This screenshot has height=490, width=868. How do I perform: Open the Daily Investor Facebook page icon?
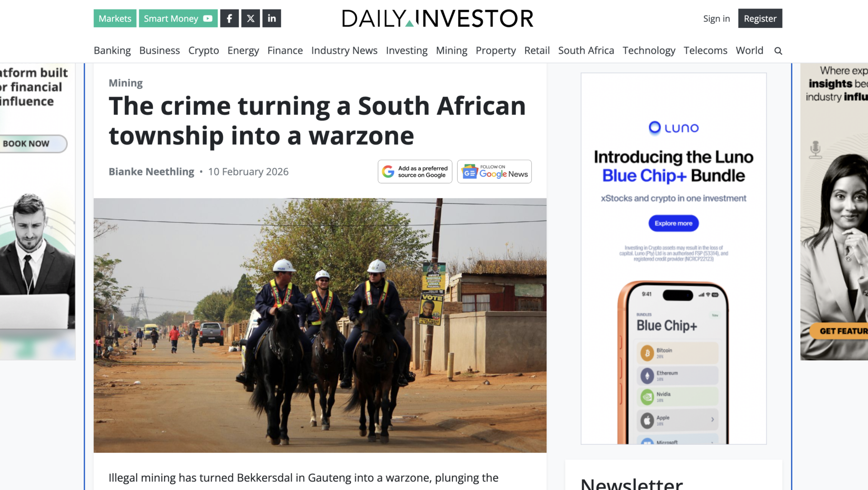pyautogui.click(x=229, y=19)
